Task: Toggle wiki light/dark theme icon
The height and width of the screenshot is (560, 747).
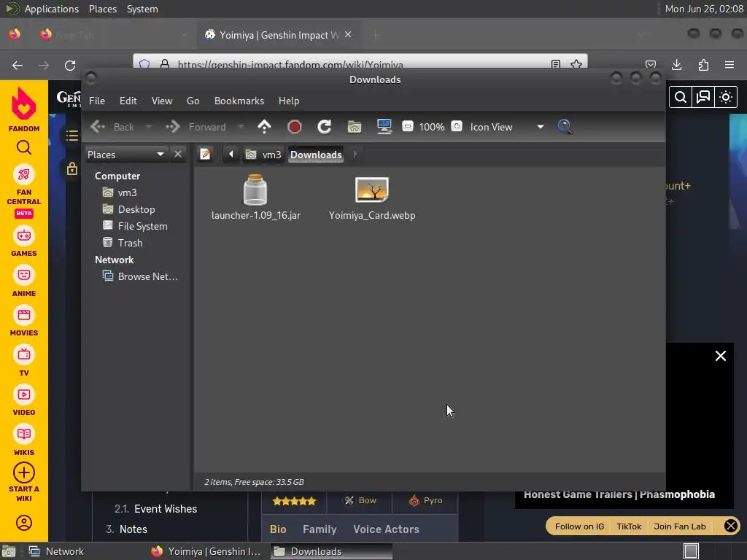Action: point(726,97)
